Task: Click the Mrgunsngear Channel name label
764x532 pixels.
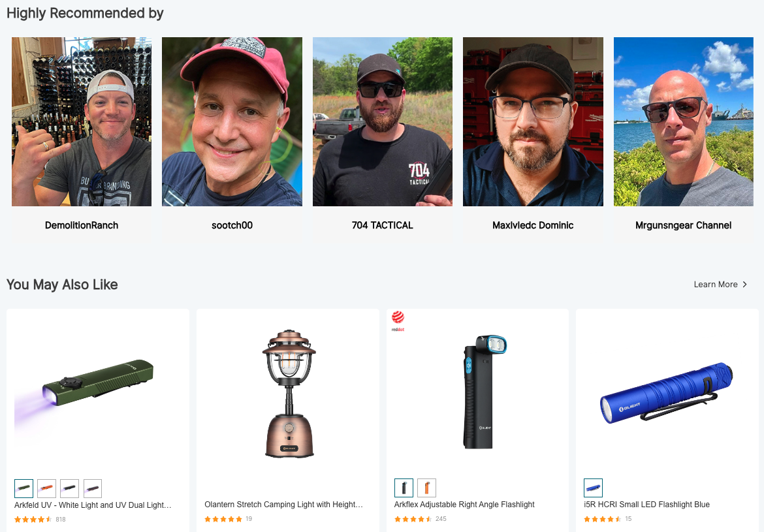Action: pyautogui.click(x=683, y=225)
